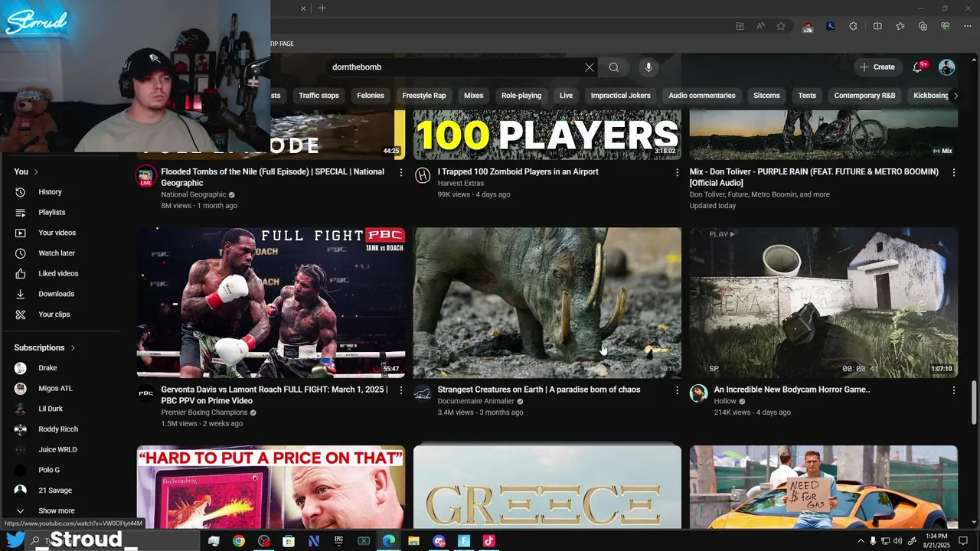The height and width of the screenshot is (551, 980).
Task: Select the Impractical Jokers filter chip
Action: pos(620,96)
